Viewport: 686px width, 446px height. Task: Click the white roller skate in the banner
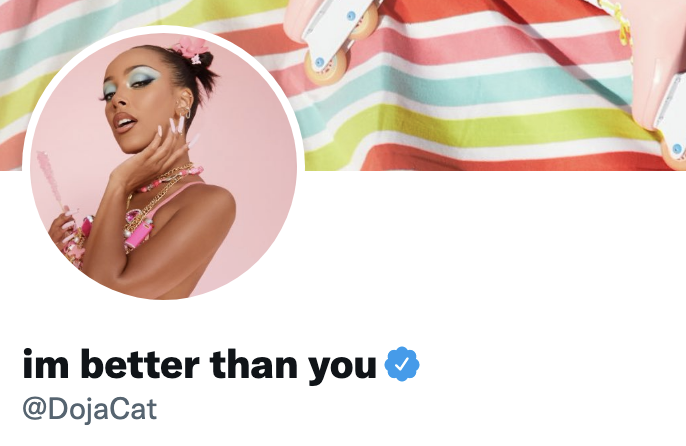[333, 40]
